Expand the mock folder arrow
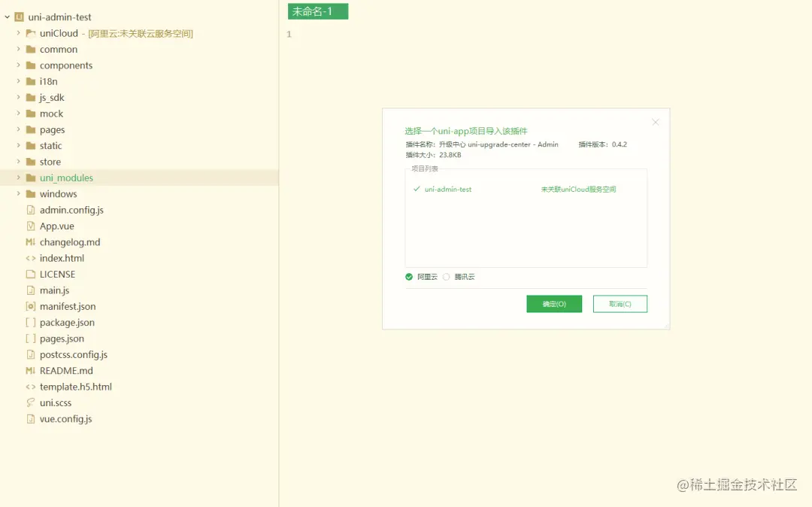 [18, 113]
